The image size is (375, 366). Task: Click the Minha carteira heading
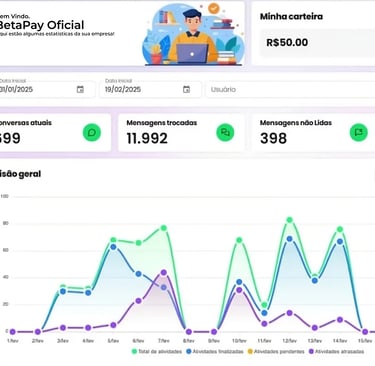pyautogui.click(x=291, y=16)
